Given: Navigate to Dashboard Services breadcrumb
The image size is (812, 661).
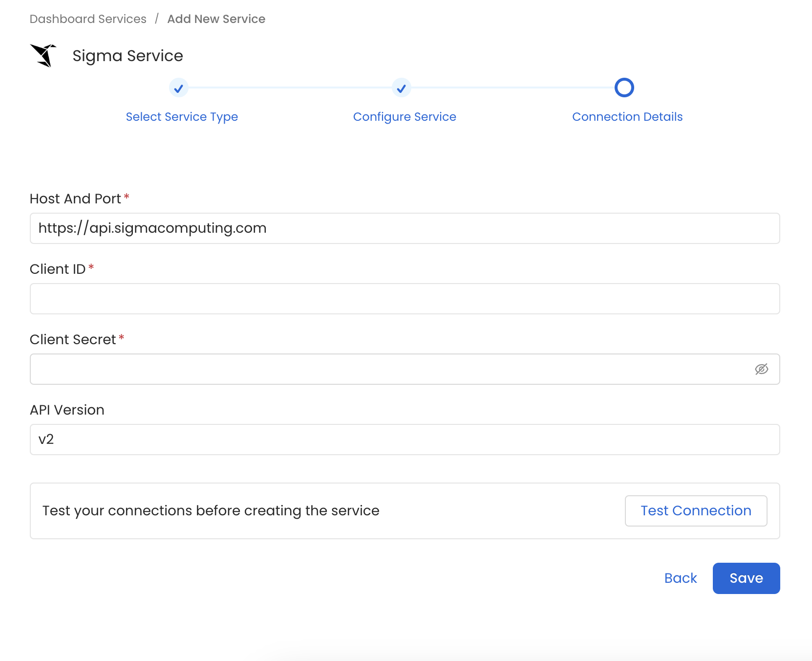Looking at the screenshot, I should (88, 19).
